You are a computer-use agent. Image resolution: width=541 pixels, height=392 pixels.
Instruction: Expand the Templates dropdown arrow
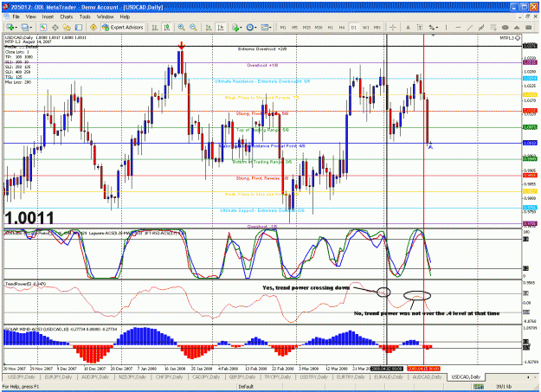click(x=270, y=28)
